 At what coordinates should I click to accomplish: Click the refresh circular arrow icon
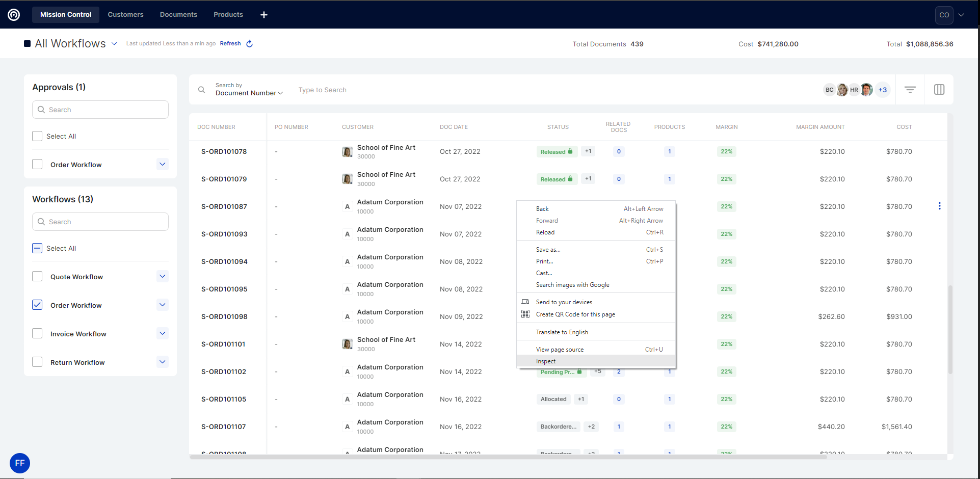click(x=249, y=44)
